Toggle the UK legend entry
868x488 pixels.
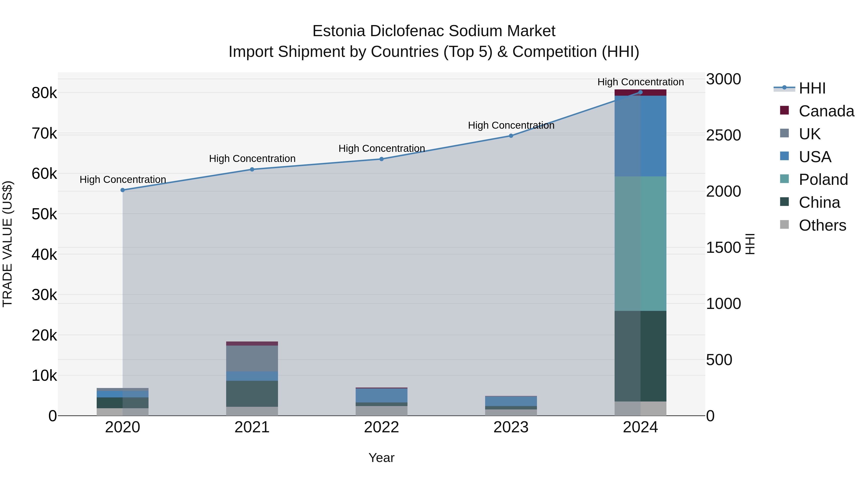click(800, 134)
